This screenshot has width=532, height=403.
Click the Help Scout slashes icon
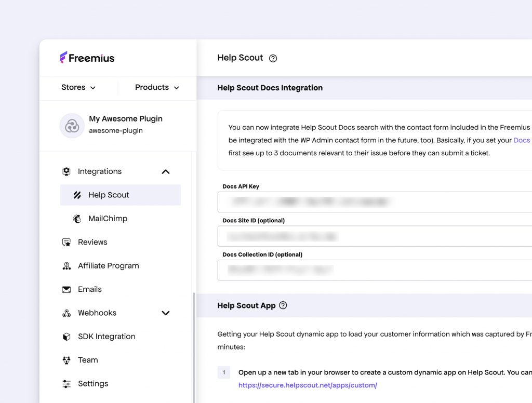(x=77, y=195)
